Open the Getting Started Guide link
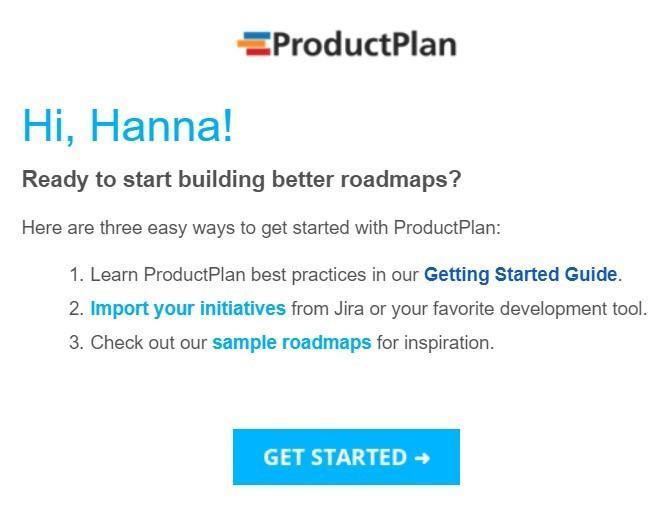 [x=520, y=274]
